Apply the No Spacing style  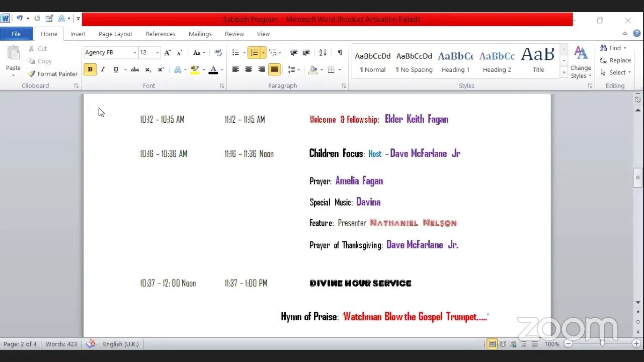(414, 61)
